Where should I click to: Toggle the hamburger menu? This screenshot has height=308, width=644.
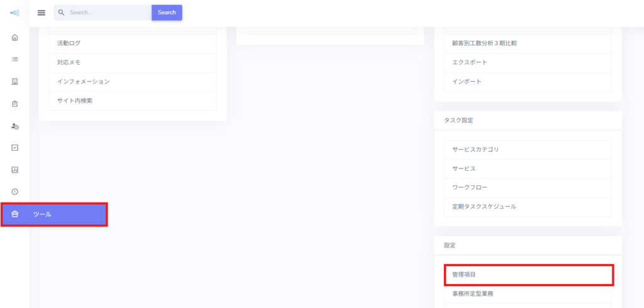[x=42, y=13]
